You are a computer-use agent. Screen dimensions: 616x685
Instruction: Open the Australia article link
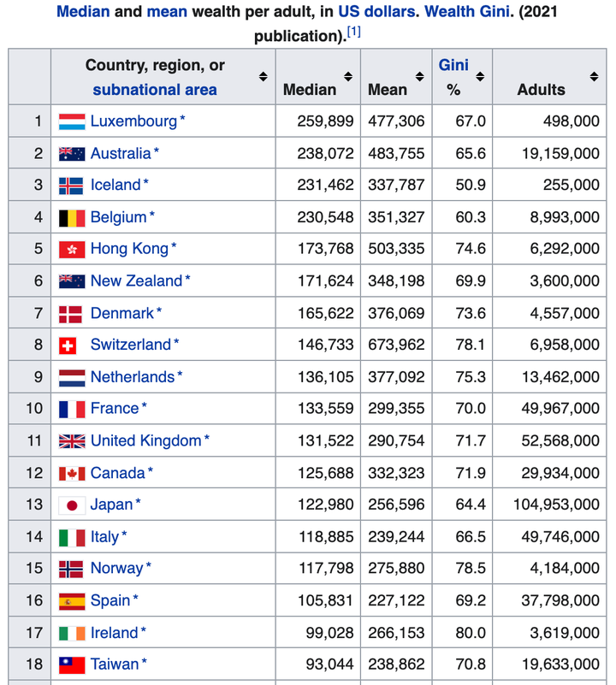(121, 153)
